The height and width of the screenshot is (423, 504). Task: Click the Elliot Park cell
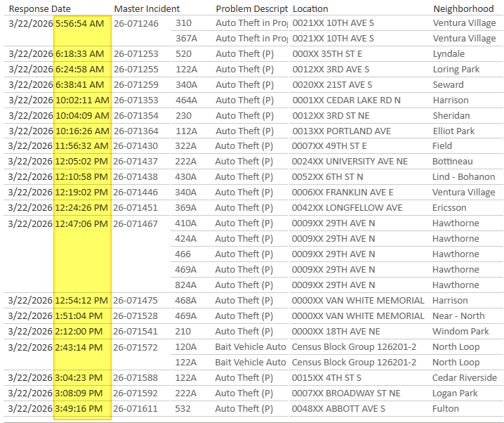pos(453,131)
